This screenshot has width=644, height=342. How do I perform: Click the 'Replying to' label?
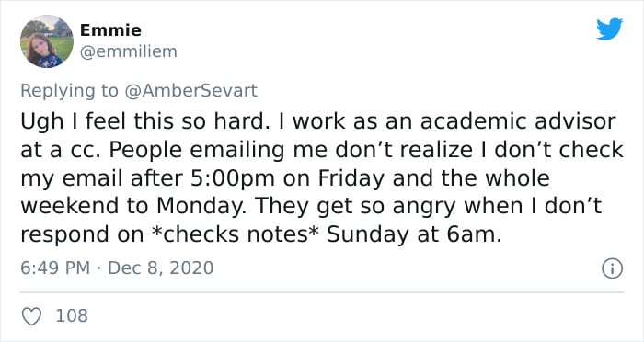click(x=69, y=91)
